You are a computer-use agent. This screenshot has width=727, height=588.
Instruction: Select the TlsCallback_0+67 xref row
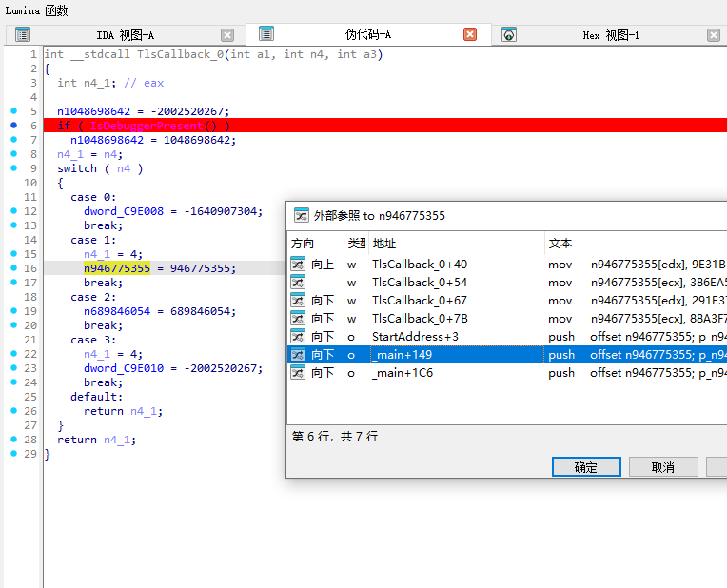[420, 301]
